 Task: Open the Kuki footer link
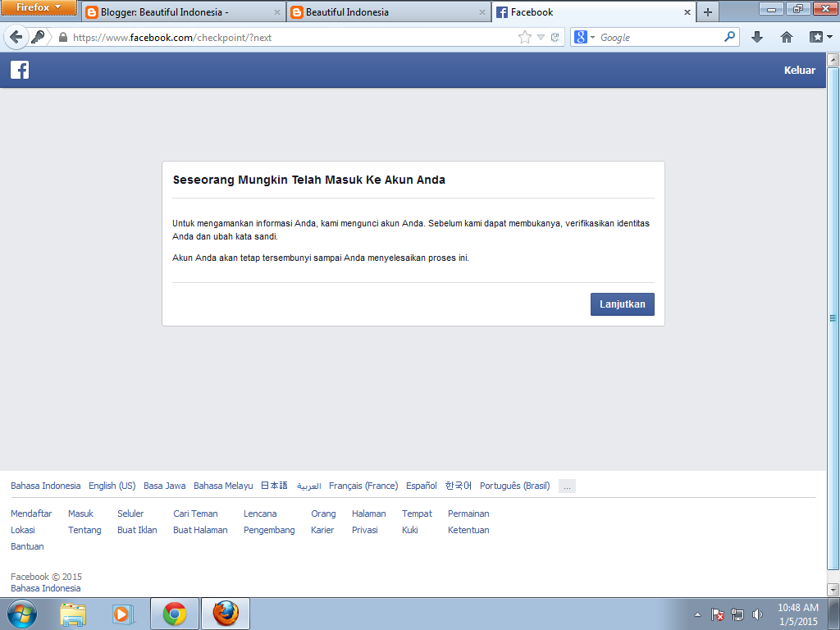(x=410, y=531)
